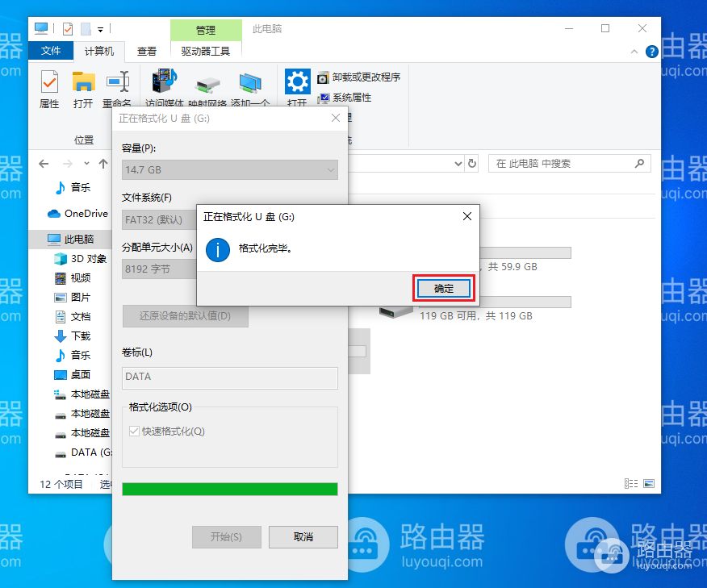Click the 119 GB drive icon

[x=396, y=312]
